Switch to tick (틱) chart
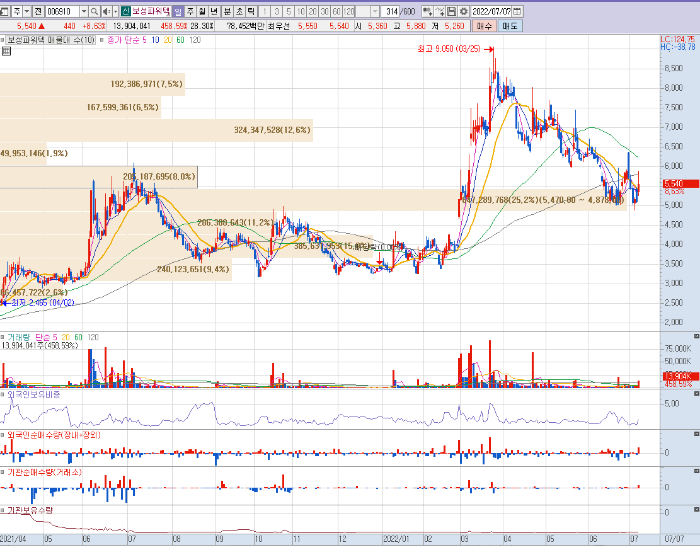Viewport: 700px width, 546px height. 251,11
